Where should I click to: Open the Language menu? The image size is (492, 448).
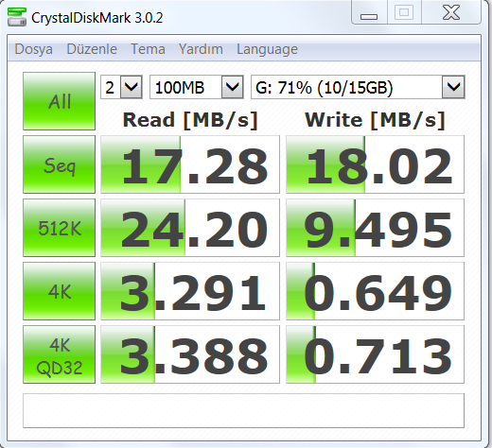267,49
